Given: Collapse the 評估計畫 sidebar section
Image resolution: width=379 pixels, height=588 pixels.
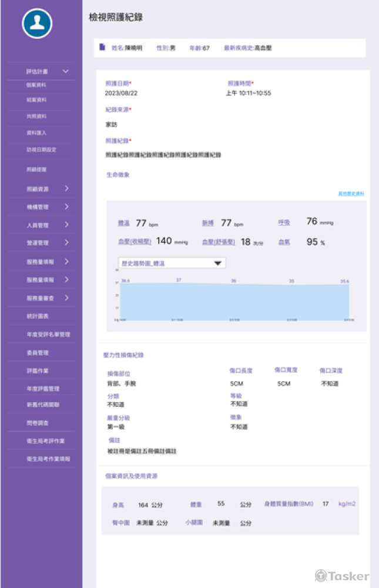Looking at the screenshot, I should (x=66, y=71).
